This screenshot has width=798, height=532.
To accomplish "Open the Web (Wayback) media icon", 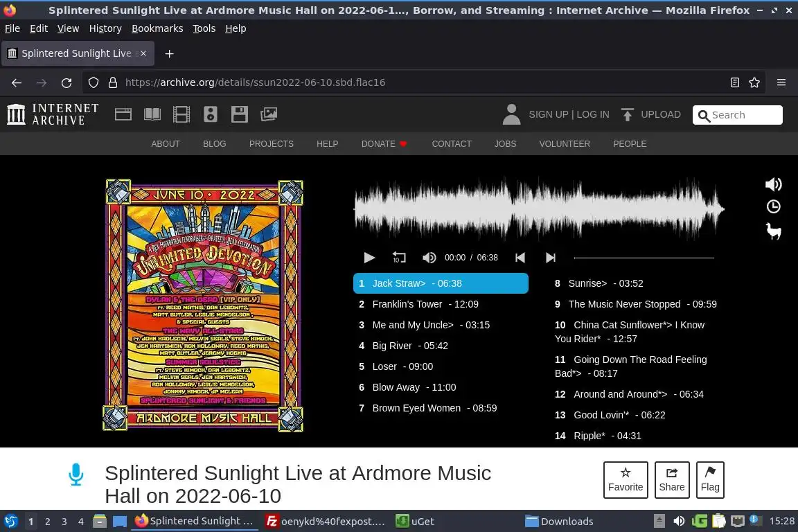I will coord(123,114).
